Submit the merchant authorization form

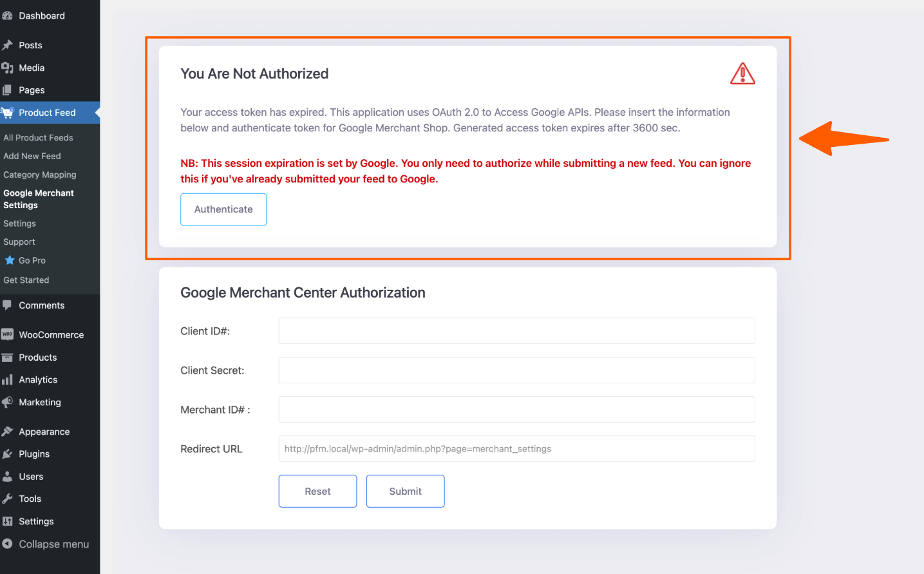[x=405, y=491]
